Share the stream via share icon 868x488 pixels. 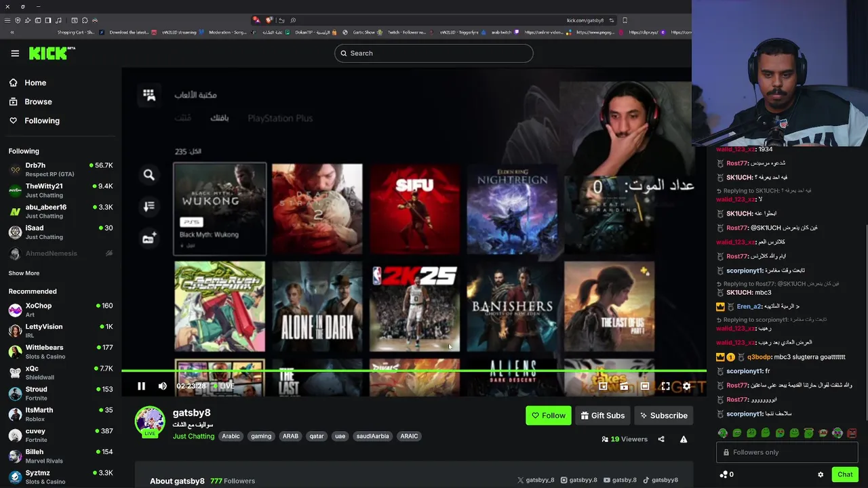tap(661, 439)
